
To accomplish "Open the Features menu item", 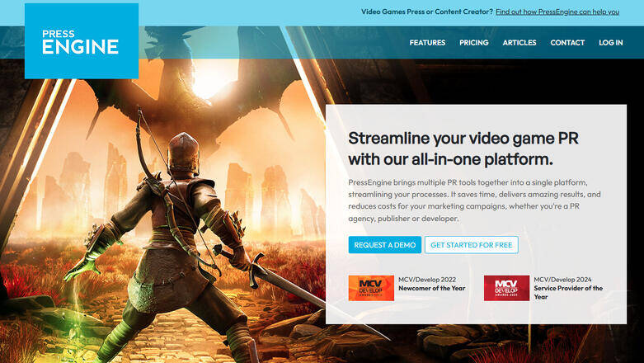I will 427,43.
